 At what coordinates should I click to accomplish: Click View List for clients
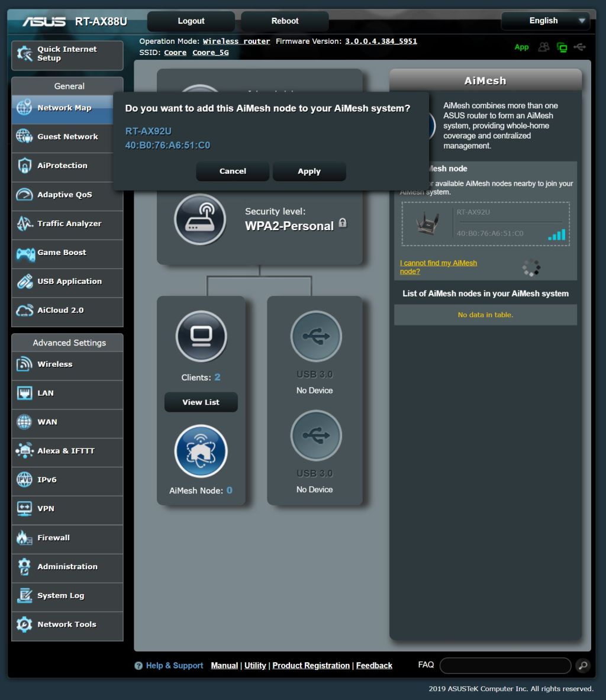tap(201, 402)
